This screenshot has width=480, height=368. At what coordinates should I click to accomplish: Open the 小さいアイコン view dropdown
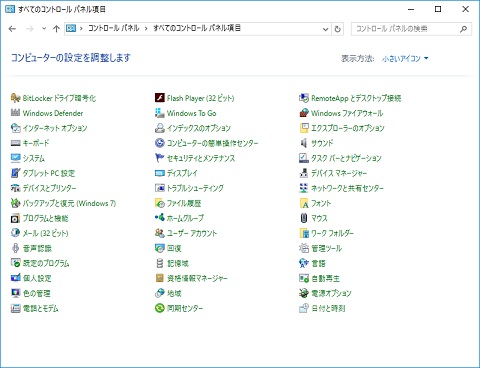405,59
